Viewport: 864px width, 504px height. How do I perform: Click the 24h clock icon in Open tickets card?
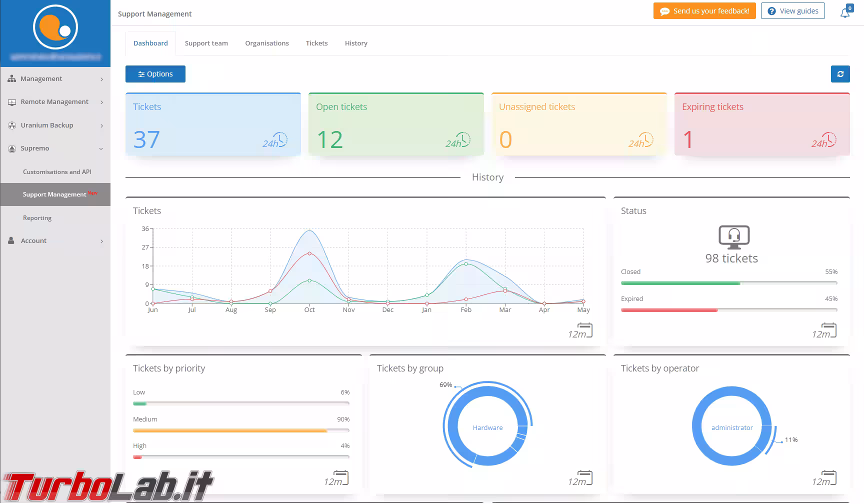pyautogui.click(x=458, y=140)
